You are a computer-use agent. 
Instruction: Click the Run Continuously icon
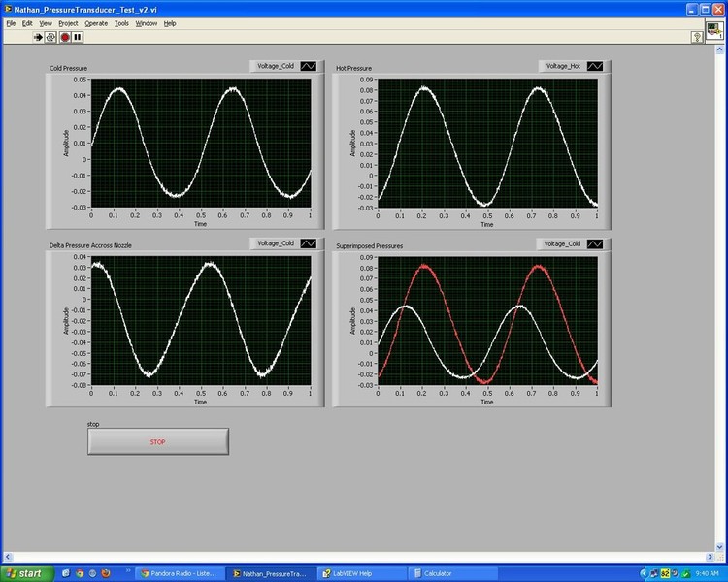[x=51, y=36]
